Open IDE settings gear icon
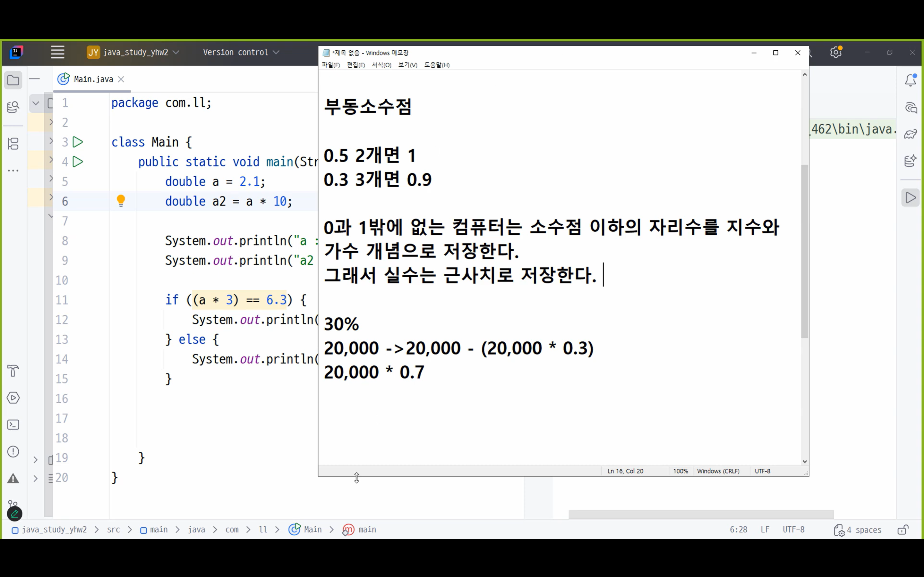Screen dimensions: 924x577 [836, 52]
